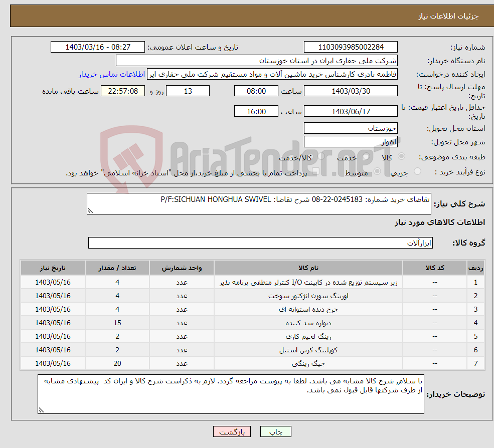
Task: Click the کد کالا column header
Action: [x=435, y=268]
